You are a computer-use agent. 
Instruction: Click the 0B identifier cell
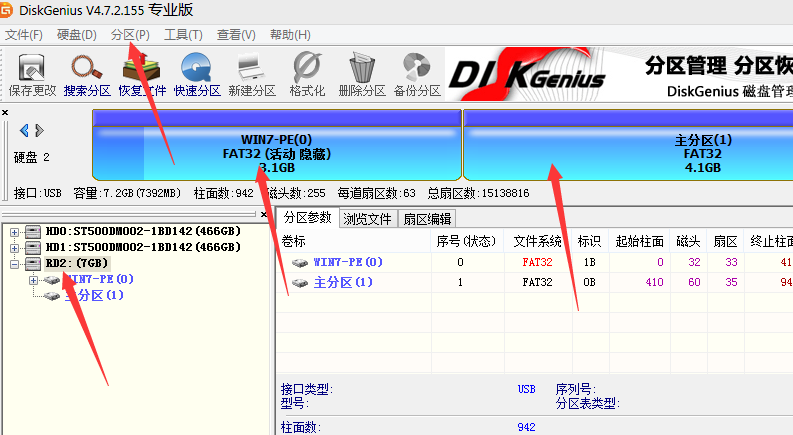pos(589,282)
